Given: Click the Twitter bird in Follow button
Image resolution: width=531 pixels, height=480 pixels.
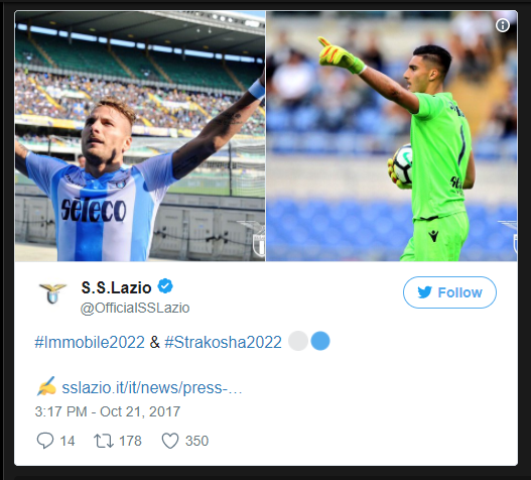Looking at the screenshot, I should pos(425,292).
